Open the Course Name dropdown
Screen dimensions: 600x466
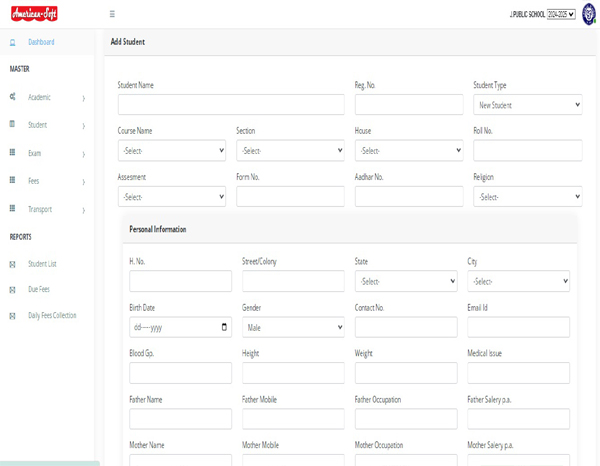tap(172, 150)
